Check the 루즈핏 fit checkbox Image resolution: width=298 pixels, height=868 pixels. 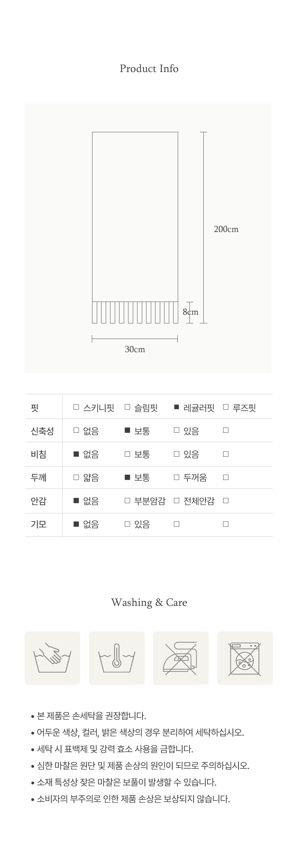226,407
